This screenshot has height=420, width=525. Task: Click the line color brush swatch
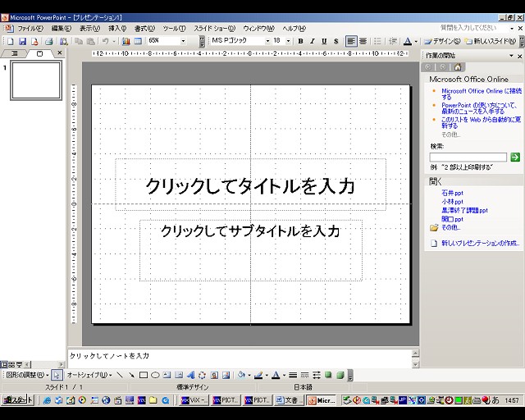[x=258, y=375]
